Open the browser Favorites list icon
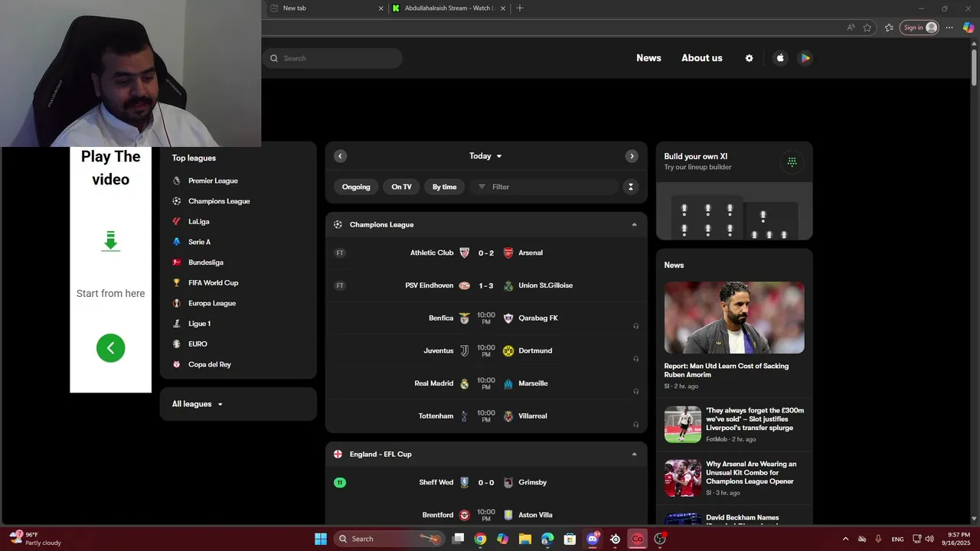The height and width of the screenshot is (551, 980). pyautogui.click(x=889, y=28)
